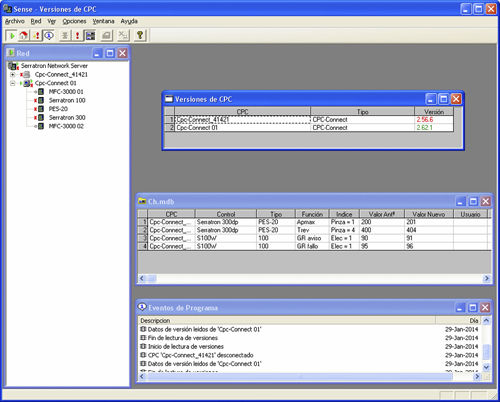Click the Descripcion column header in Eventos
The image size is (500, 402).
[x=287, y=320]
